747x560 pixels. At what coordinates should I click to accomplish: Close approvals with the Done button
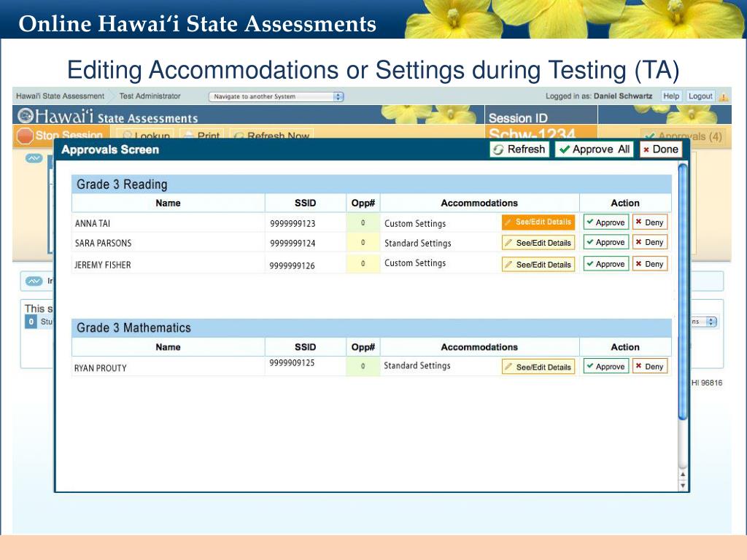point(661,149)
